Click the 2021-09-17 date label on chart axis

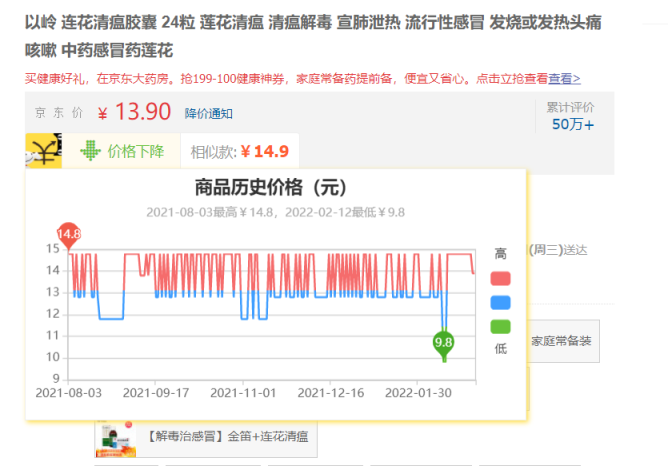pos(155,393)
